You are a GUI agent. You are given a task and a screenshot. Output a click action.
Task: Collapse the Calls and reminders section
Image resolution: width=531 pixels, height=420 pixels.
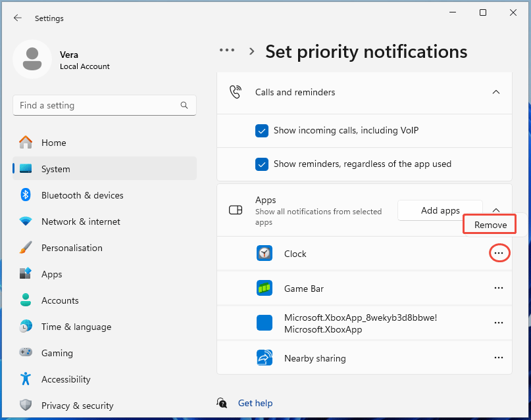(496, 92)
